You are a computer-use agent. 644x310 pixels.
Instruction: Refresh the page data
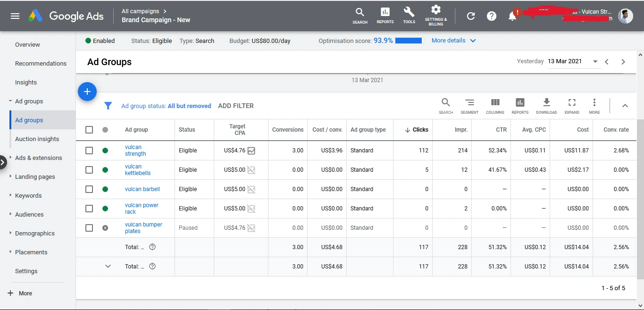471,16
